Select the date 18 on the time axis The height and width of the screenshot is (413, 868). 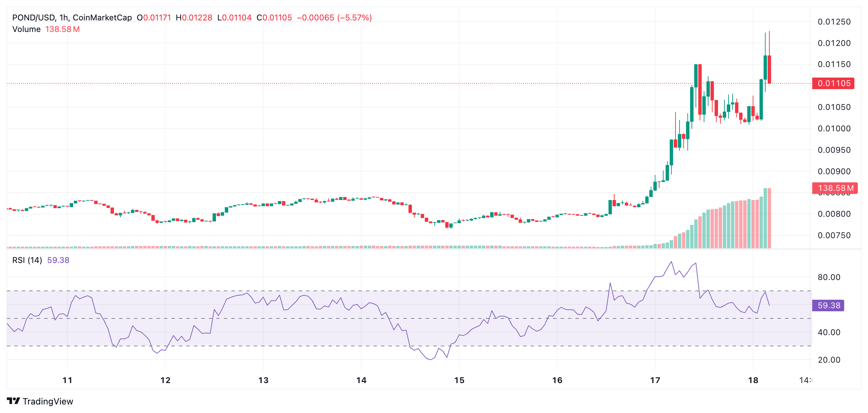coord(753,380)
